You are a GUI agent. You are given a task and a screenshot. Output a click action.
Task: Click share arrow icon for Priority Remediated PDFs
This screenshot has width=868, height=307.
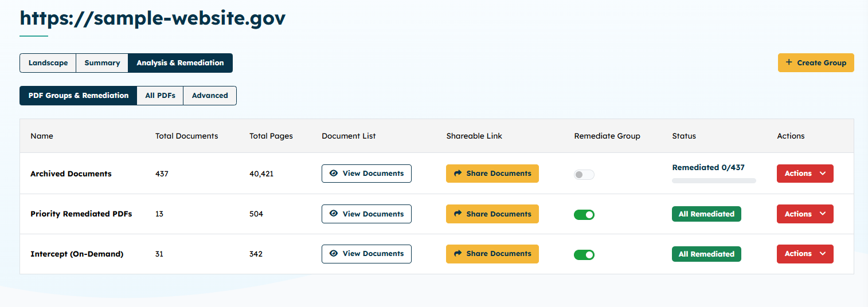tap(458, 214)
